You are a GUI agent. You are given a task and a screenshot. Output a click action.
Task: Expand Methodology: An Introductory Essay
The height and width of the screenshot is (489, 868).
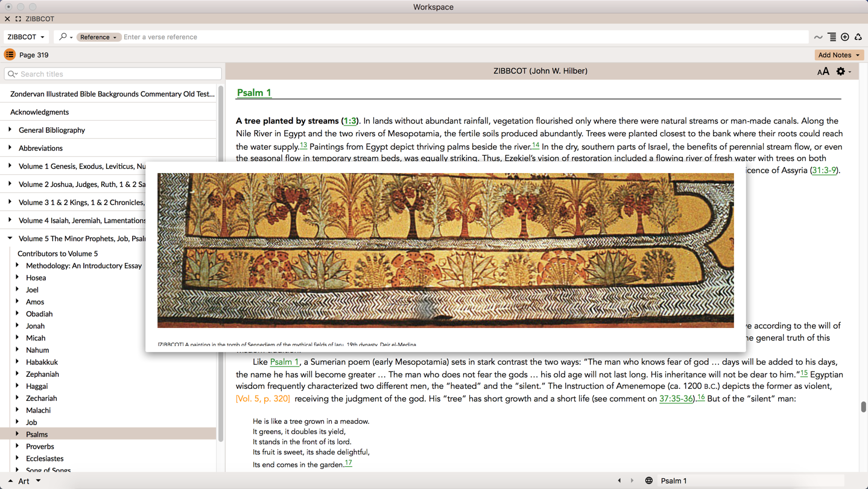point(17,265)
